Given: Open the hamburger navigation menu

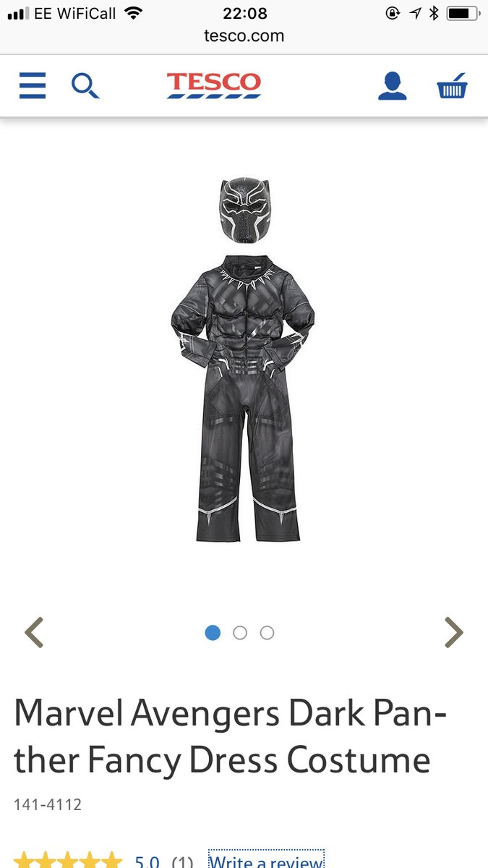Looking at the screenshot, I should pos(33,85).
